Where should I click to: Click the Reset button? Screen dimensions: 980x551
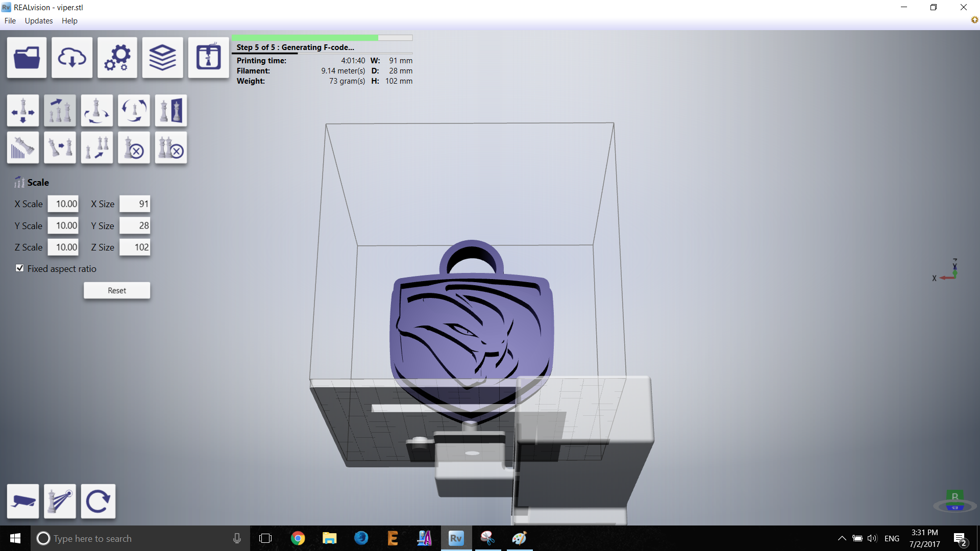[x=117, y=290]
